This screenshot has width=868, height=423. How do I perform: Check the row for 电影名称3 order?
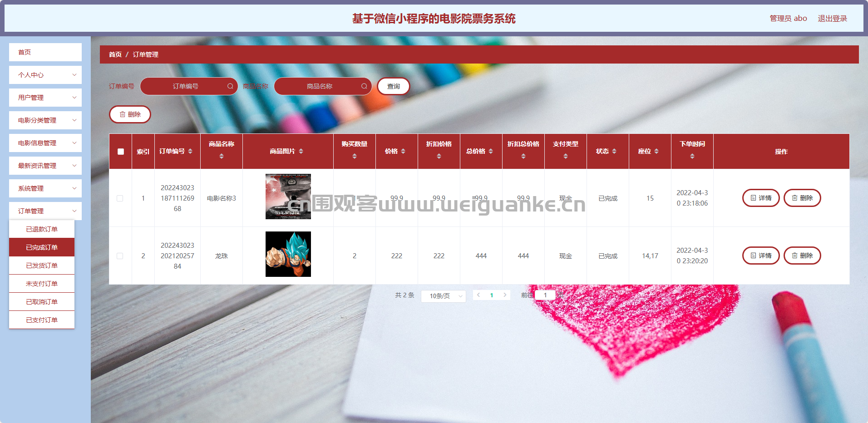120,198
